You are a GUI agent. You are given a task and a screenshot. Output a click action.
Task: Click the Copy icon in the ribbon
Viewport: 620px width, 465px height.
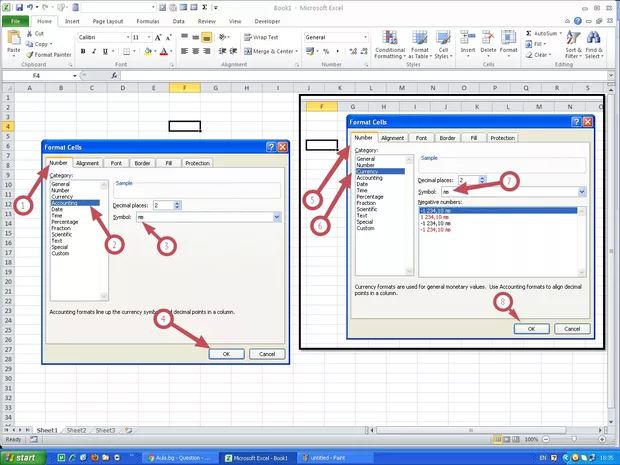(x=30, y=44)
